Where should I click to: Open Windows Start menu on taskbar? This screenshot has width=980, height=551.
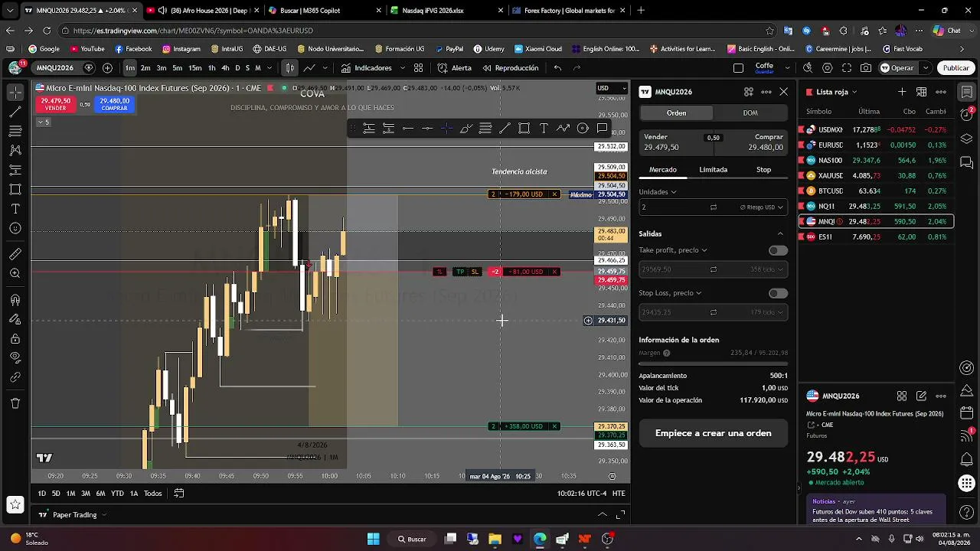373,539
